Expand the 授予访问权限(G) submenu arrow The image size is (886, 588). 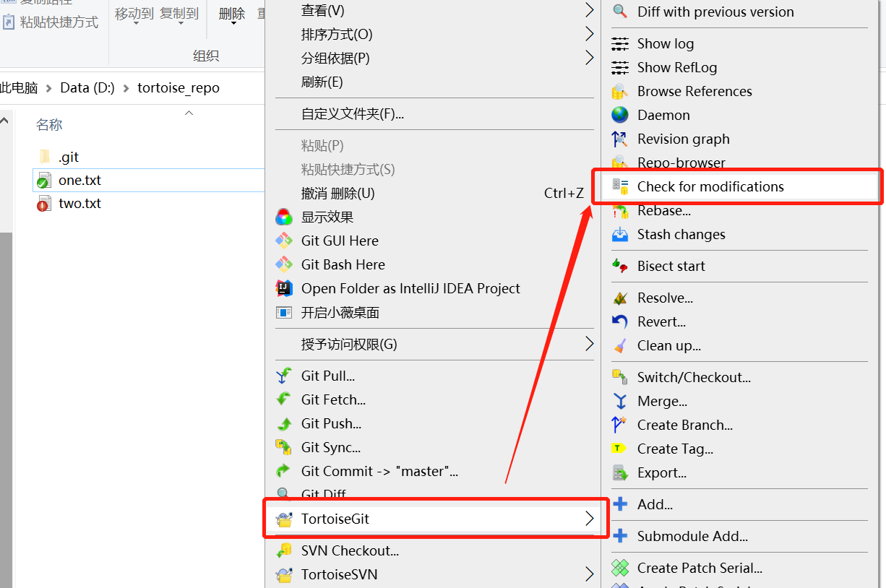tap(589, 344)
